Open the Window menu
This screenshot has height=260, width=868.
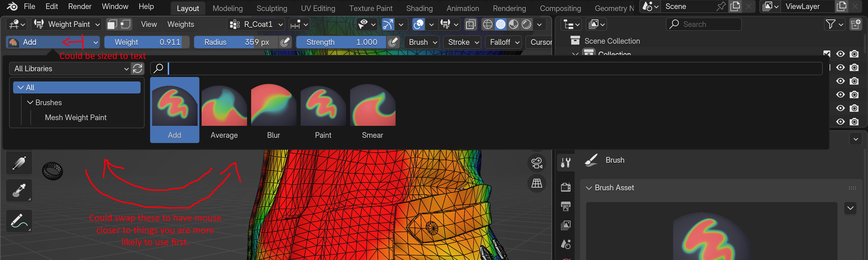point(115,6)
